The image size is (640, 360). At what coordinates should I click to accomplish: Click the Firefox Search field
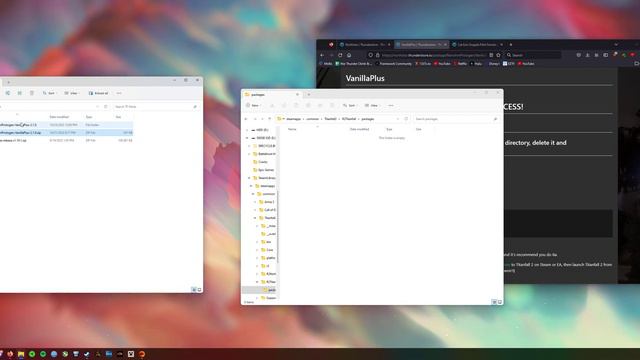(533, 55)
